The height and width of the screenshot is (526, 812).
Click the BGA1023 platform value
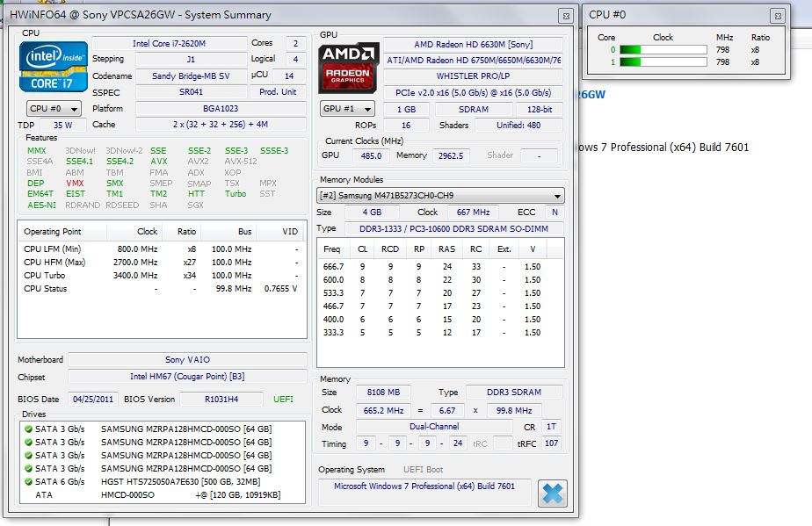click(x=221, y=109)
